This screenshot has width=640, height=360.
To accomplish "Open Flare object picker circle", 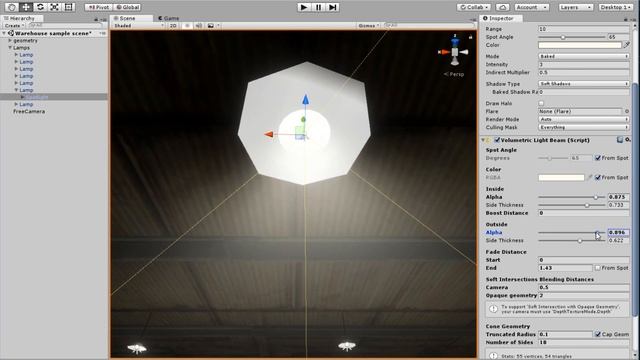I will (x=627, y=111).
